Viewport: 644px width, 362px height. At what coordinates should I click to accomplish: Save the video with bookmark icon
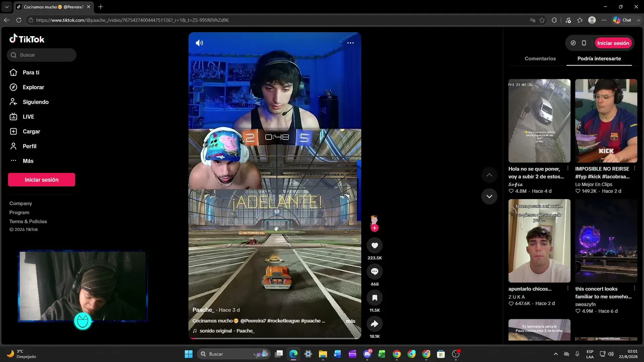(374, 298)
